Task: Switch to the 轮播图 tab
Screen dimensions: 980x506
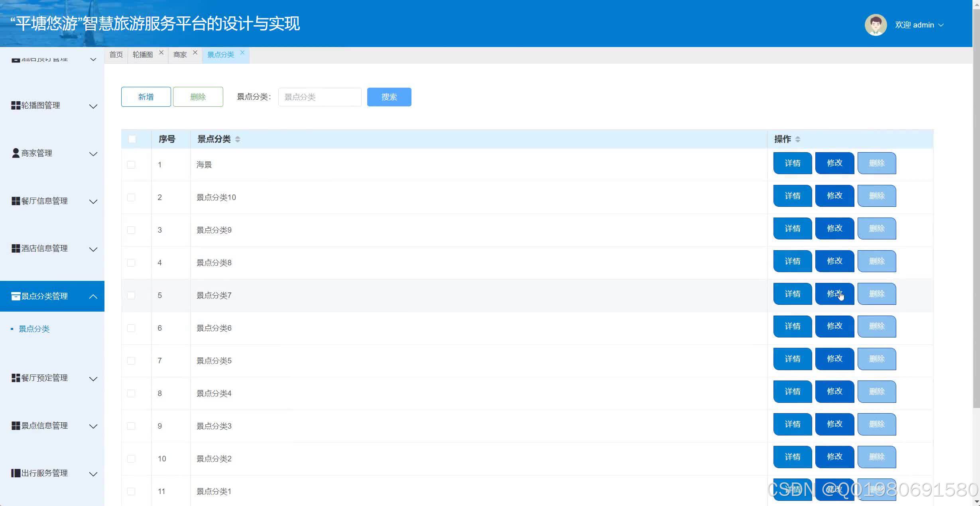Action: tap(143, 55)
